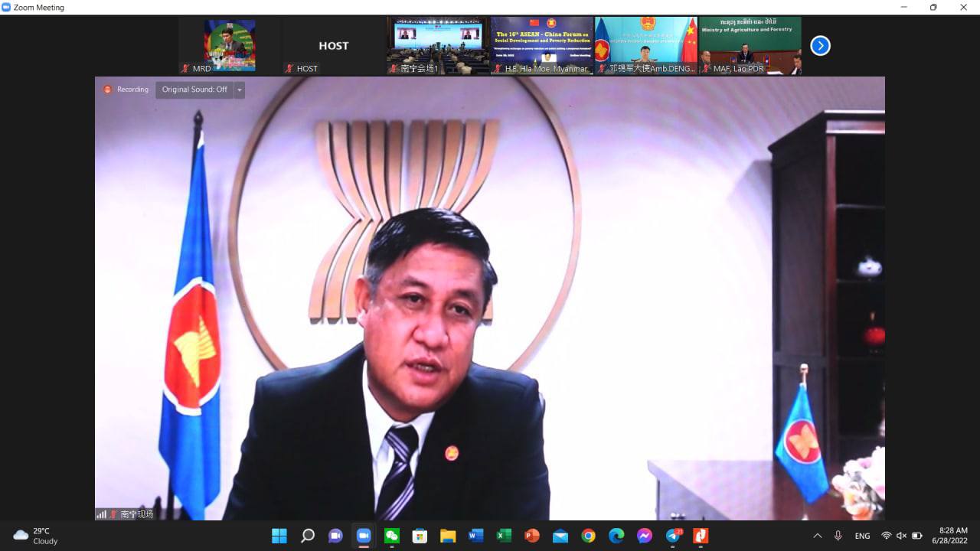This screenshot has width=980, height=551.
Task: Open network, volume and battery quick settings
Action: click(x=901, y=536)
